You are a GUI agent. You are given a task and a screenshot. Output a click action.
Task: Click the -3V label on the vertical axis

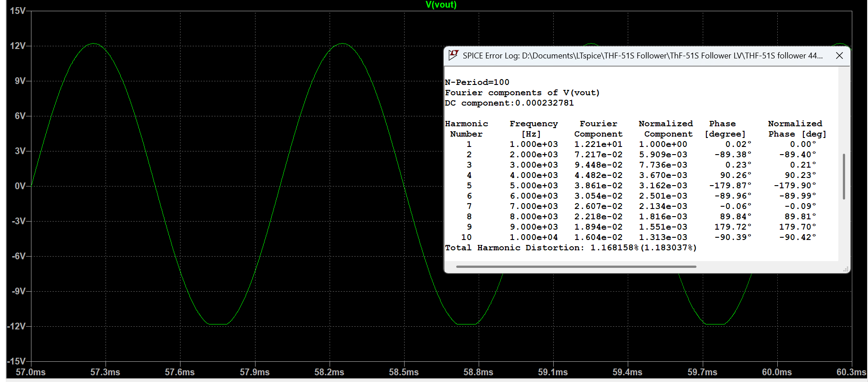(18, 221)
